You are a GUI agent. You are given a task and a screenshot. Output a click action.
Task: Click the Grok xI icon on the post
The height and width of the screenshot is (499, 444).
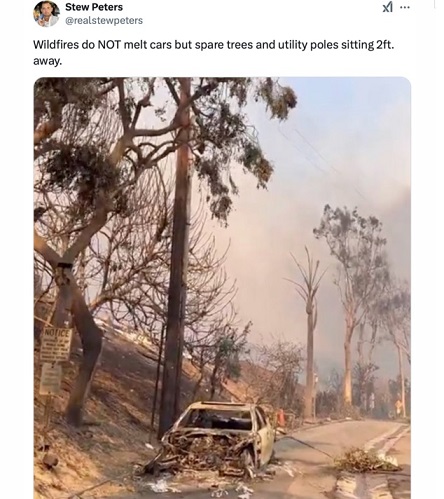(388, 7)
